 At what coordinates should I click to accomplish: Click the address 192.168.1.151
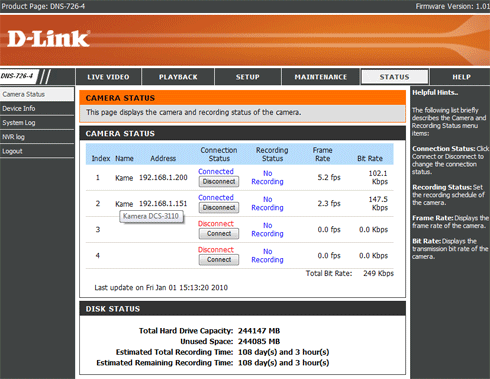pos(163,204)
